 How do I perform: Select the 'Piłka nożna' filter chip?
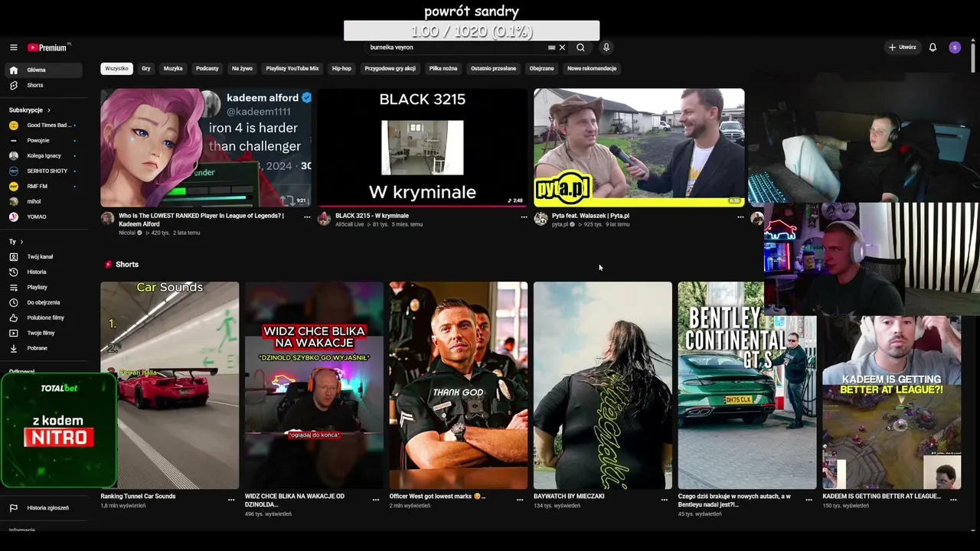point(443,69)
